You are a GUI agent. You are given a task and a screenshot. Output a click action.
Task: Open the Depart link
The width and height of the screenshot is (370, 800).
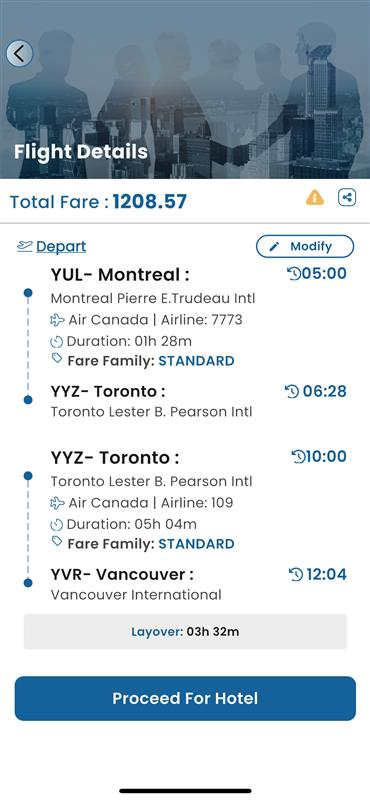pyautogui.click(x=61, y=246)
